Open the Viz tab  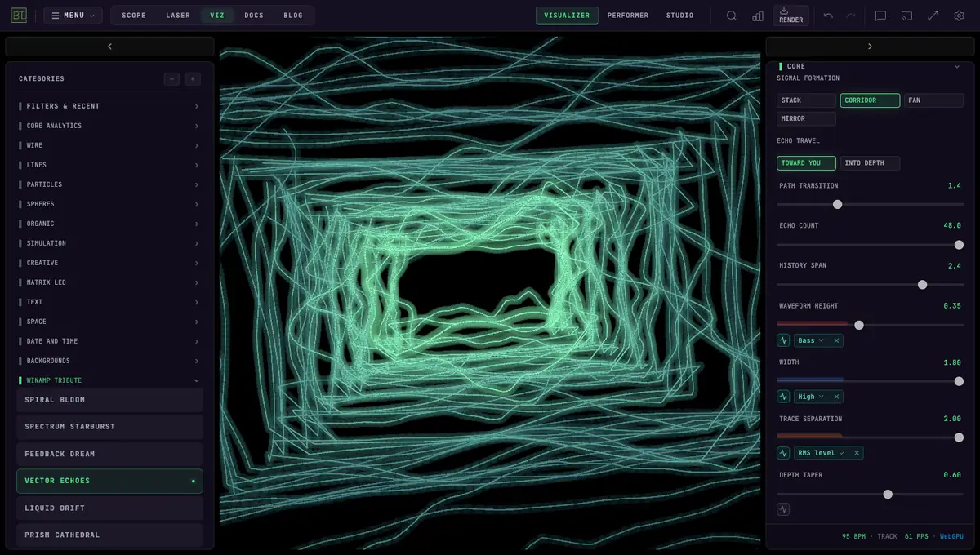click(x=217, y=16)
